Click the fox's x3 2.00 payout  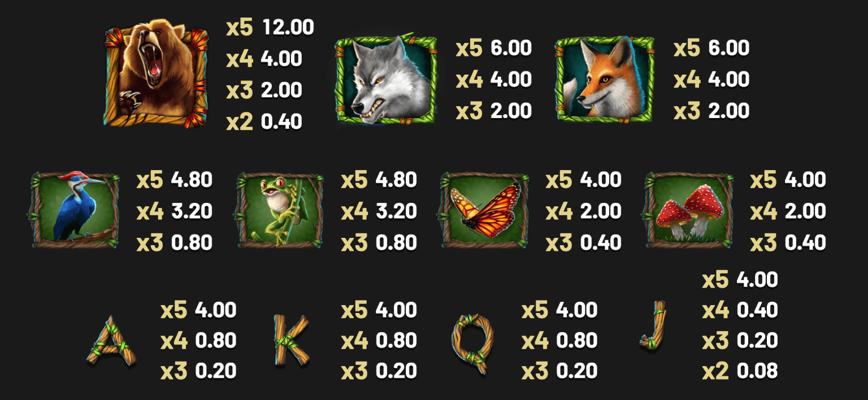click(x=711, y=111)
